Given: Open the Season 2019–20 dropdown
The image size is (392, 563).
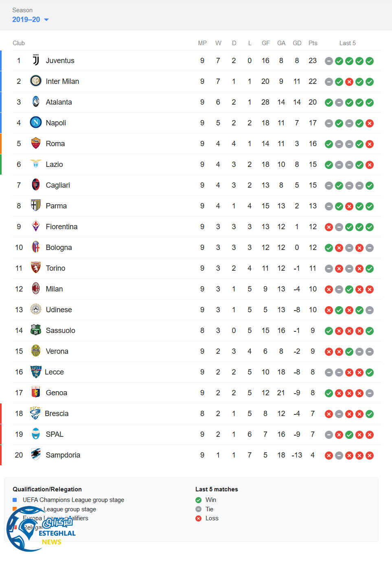Looking at the screenshot, I should 26,20.
